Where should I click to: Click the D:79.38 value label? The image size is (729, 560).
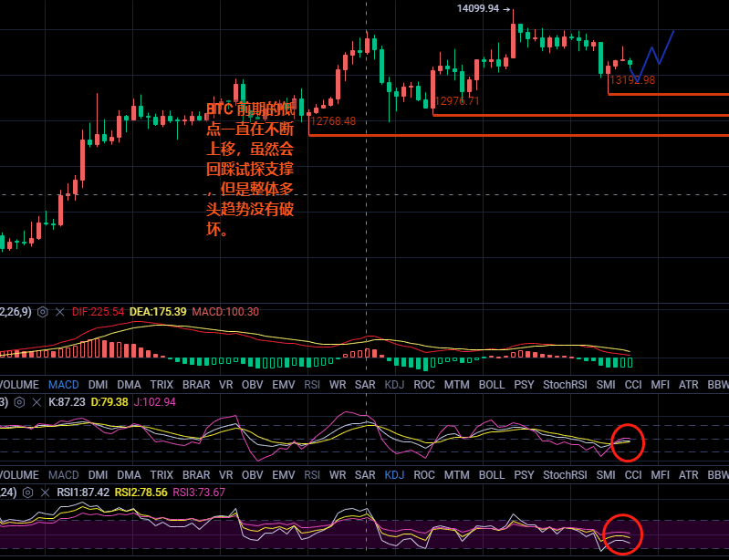109,402
